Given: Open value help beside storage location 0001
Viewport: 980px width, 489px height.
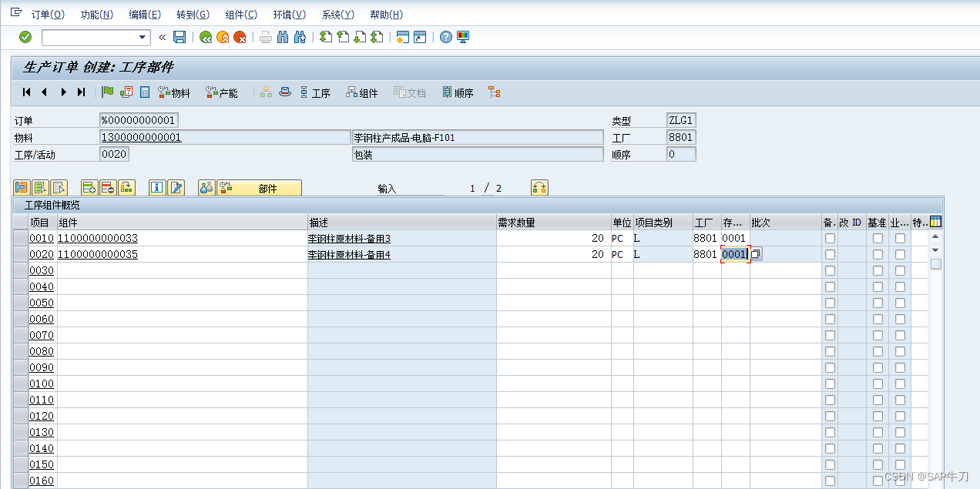Looking at the screenshot, I should pos(756,254).
